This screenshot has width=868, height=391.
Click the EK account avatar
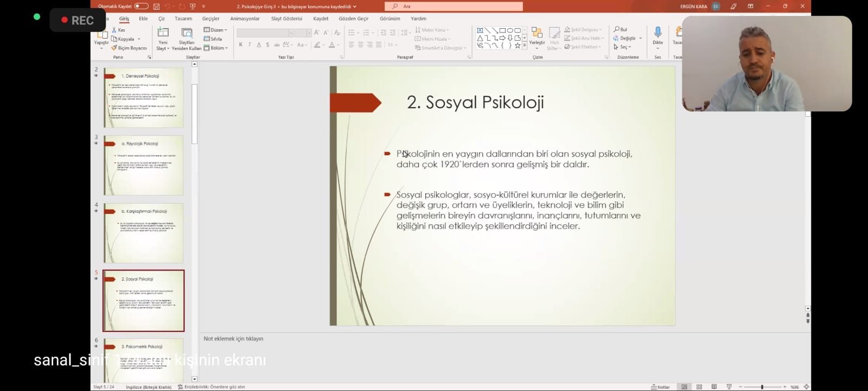pyautogui.click(x=716, y=7)
